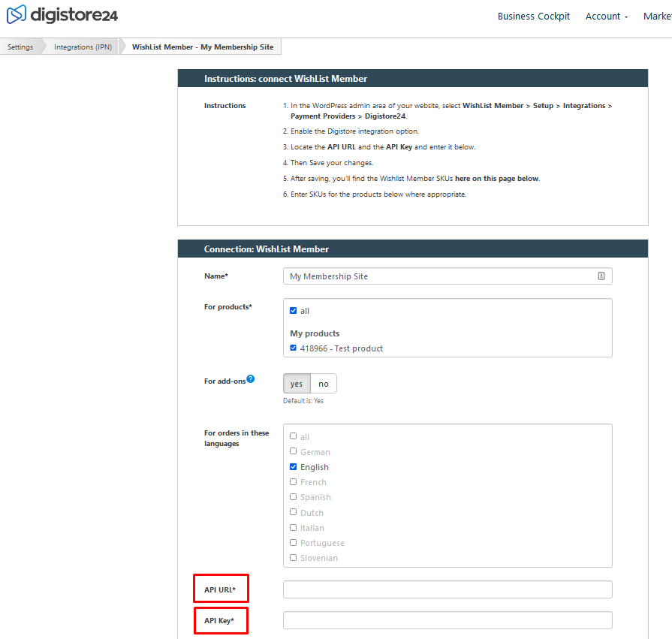Viewport: 672px width, 639px height.
Task: Check the Portuguese language checkbox
Action: [293, 543]
